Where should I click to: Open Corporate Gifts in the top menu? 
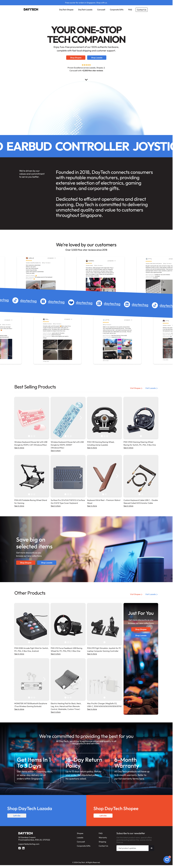pos(117,10)
